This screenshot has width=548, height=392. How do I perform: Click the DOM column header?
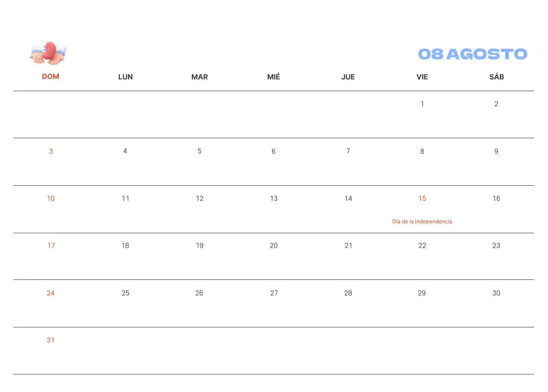click(51, 77)
